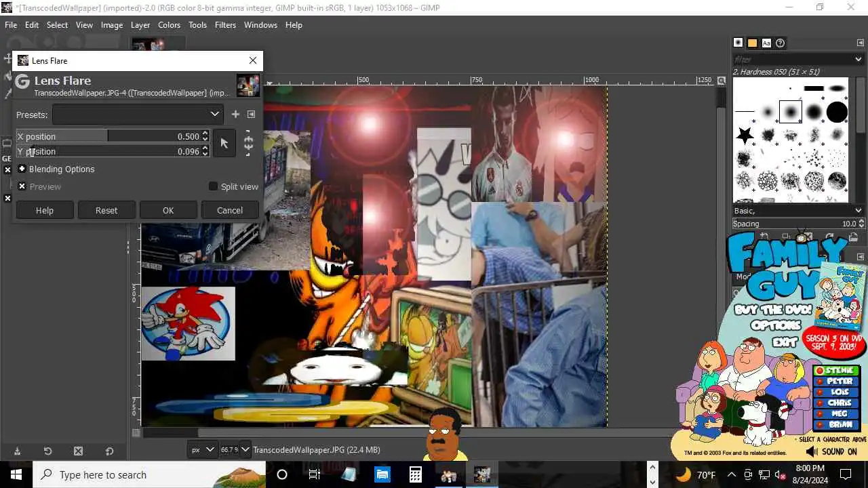The width and height of the screenshot is (868, 488).
Task: Open the Colors menu
Action: [169, 25]
